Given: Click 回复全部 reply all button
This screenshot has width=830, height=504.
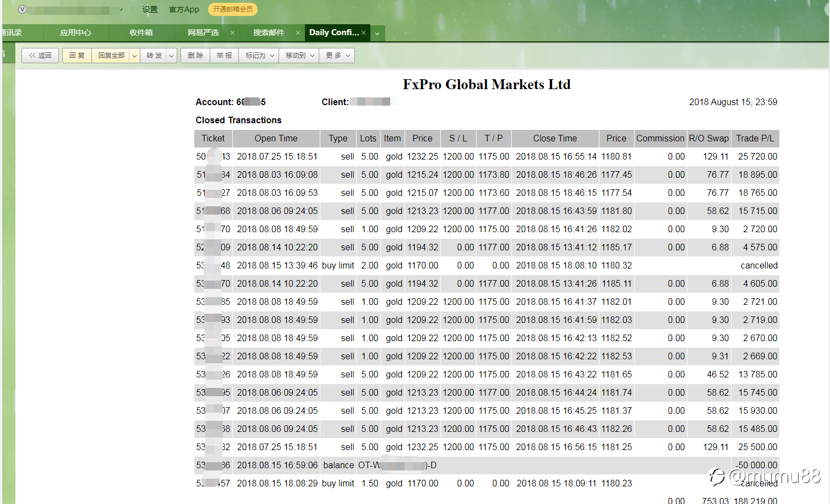Looking at the screenshot, I should 111,56.
